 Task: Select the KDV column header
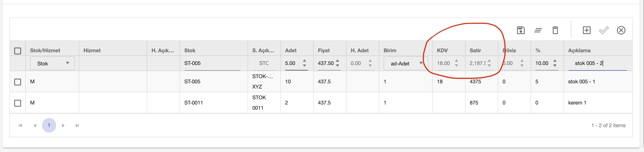click(442, 51)
